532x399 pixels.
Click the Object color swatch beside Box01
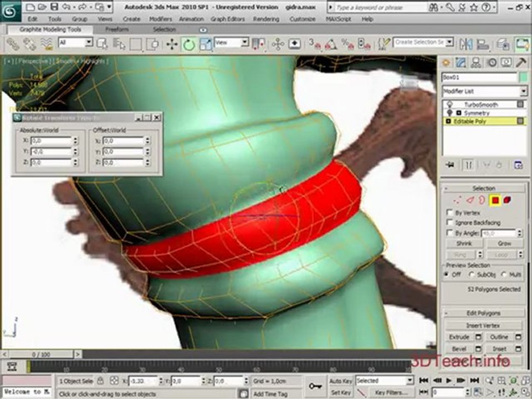click(524, 78)
